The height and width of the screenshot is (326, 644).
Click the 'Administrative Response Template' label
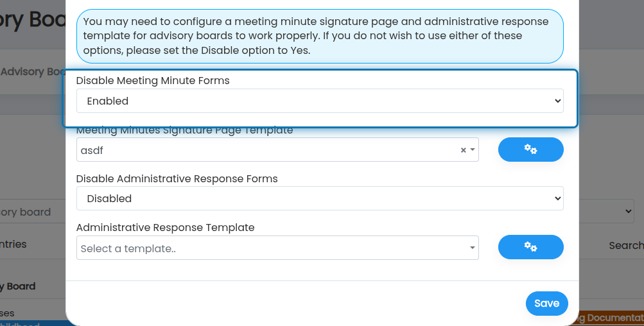click(165, 227)
